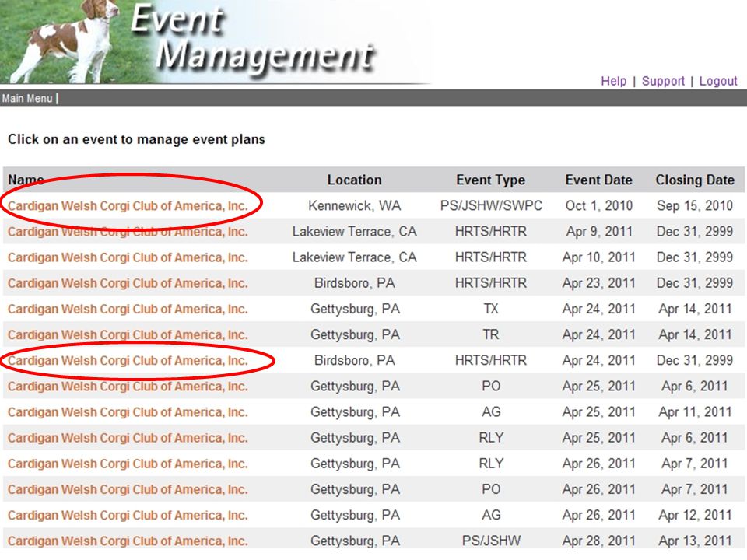Open the Lakeview Terrace Apr 10 event name

128,257
